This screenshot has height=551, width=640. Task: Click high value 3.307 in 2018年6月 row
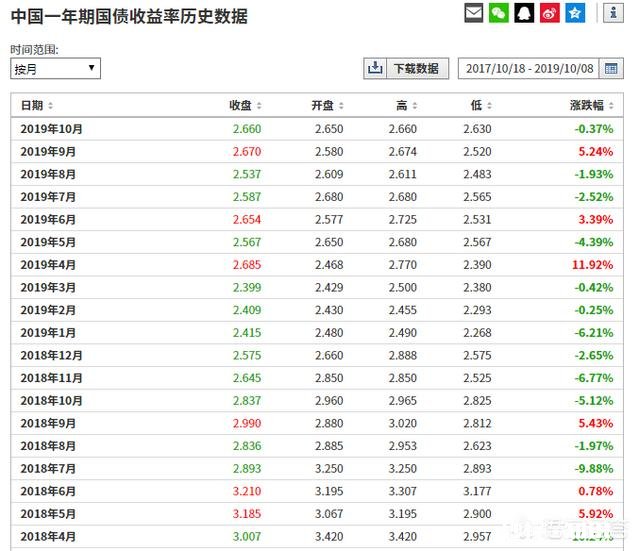point(403,491)
